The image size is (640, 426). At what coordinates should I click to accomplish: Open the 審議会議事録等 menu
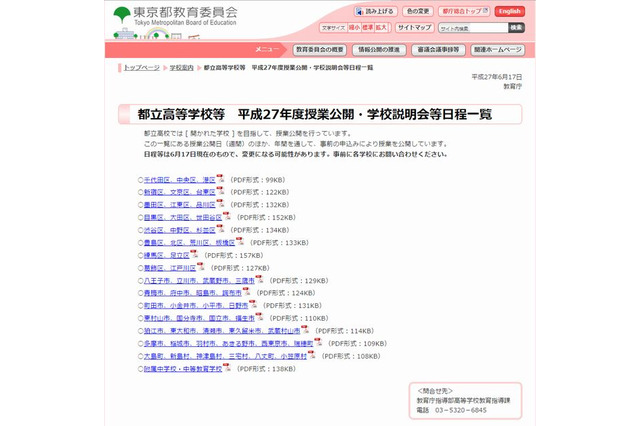438,50
